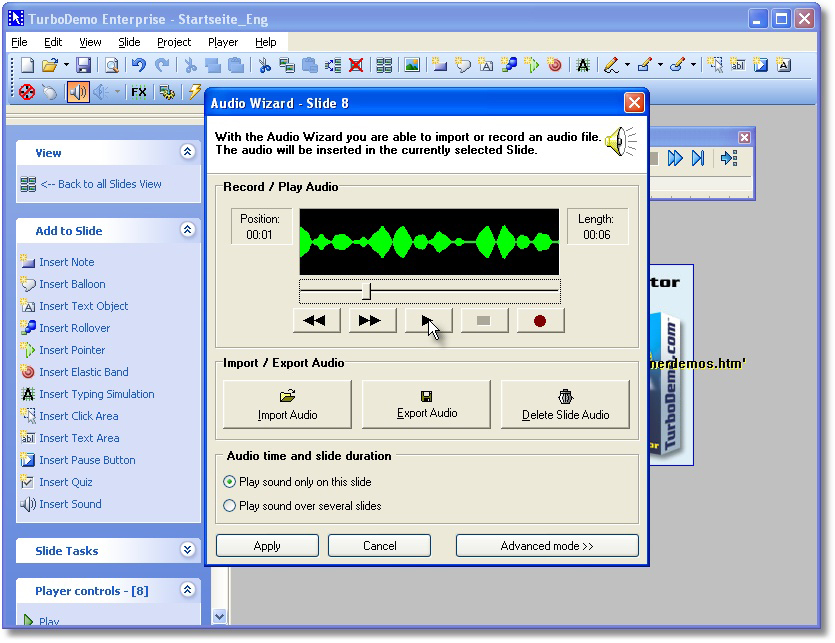This screenshot has width=835, height=643.
Task: Collapse the Player controls panel
Action: (186, 590)
